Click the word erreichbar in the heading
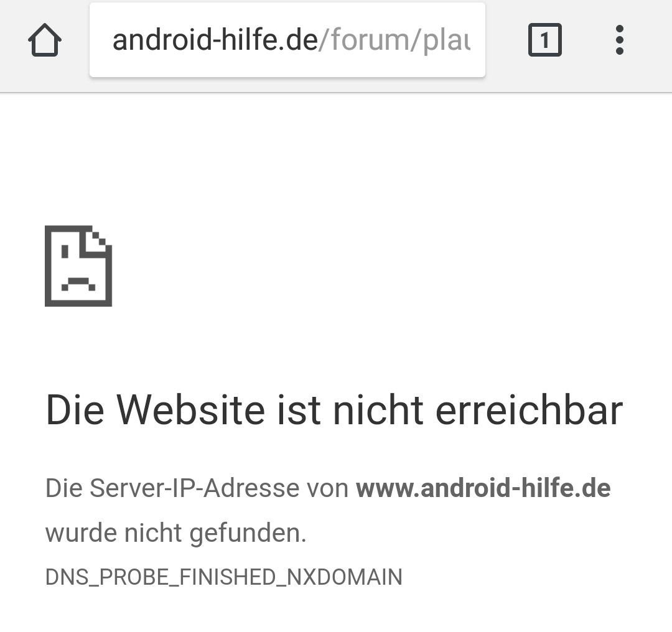 coord(529,410)
